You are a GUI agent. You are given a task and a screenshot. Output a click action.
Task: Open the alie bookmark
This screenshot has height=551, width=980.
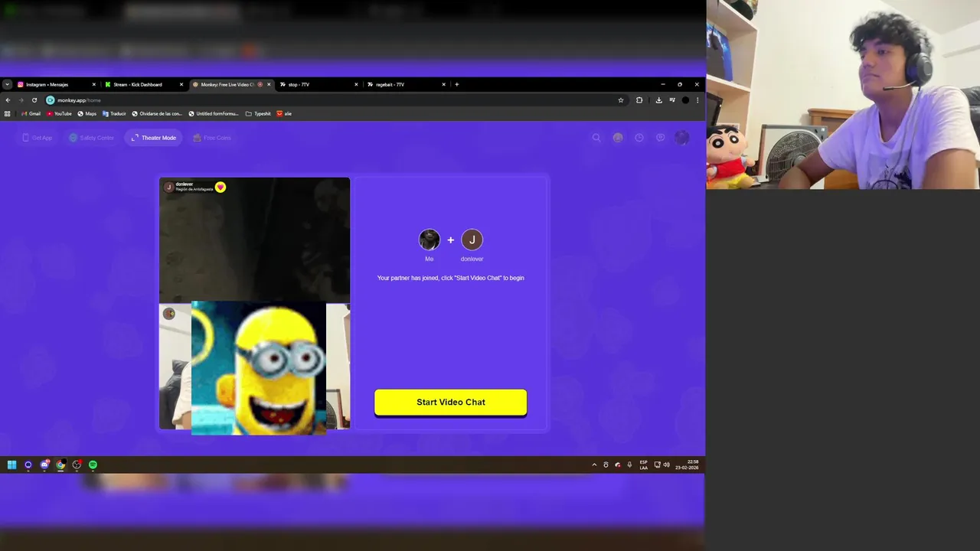(284, 113)
